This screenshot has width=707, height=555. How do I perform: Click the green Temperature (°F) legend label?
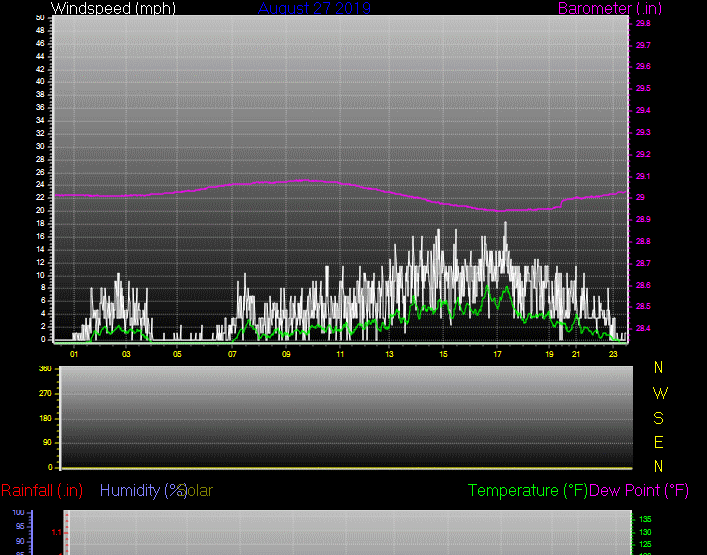(528, 491)
